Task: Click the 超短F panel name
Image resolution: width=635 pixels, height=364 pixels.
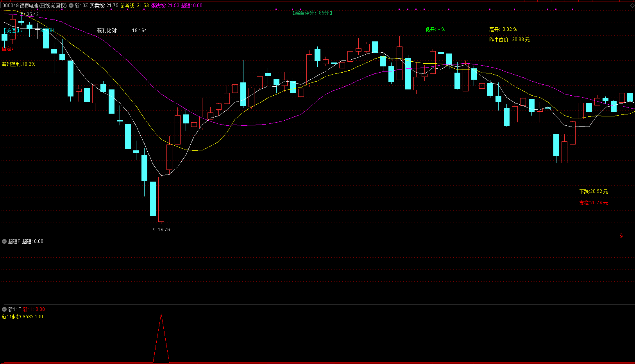Action: tap(14, 241)
